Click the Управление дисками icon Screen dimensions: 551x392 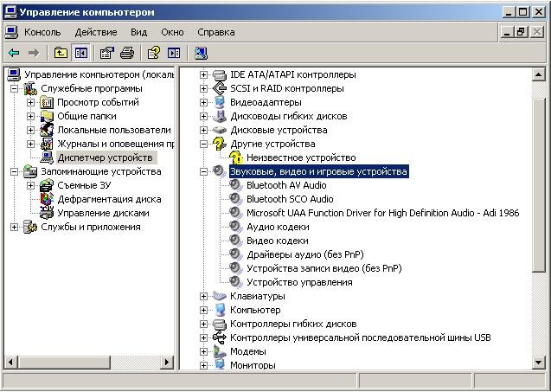coord(47,213)
